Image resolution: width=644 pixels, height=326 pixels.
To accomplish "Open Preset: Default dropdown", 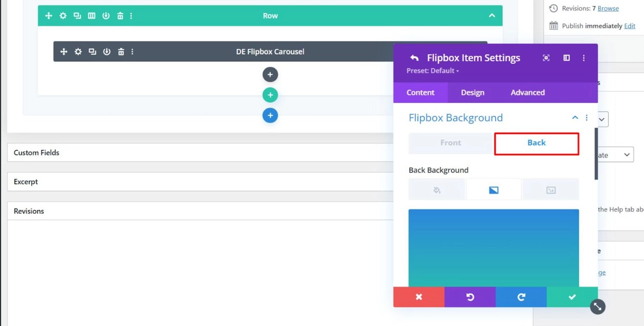I will (x=433, y=71).
